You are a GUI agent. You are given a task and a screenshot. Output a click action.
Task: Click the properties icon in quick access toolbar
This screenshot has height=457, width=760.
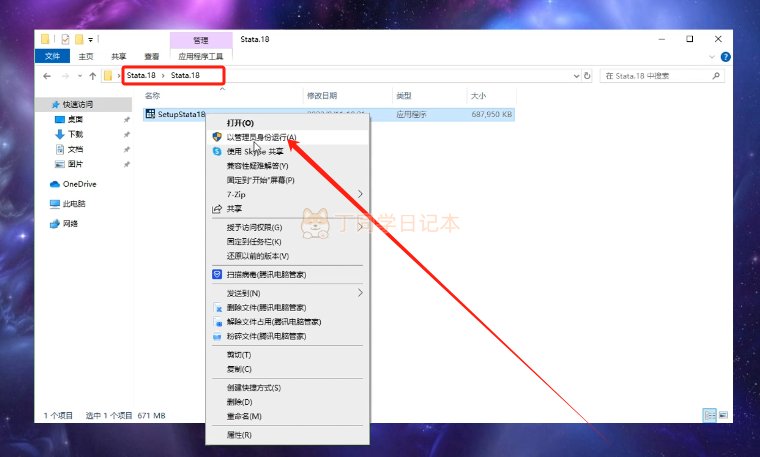pyautogui.click(x=65, y=39)
